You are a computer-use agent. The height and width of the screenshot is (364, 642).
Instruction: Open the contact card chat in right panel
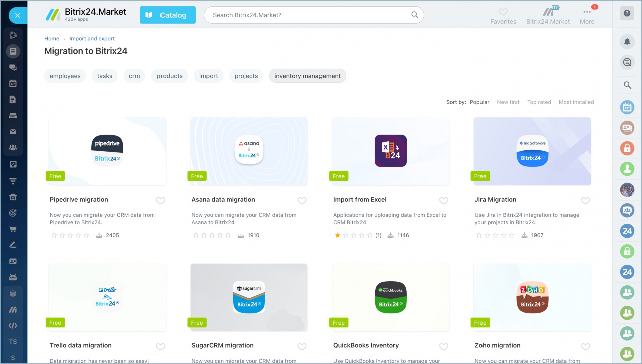coord(627,127)
